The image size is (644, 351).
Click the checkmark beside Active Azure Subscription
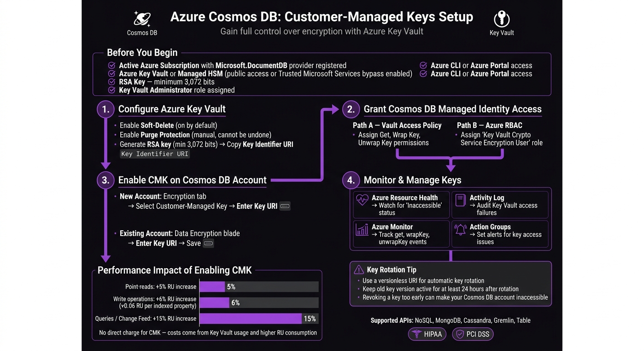111,65
